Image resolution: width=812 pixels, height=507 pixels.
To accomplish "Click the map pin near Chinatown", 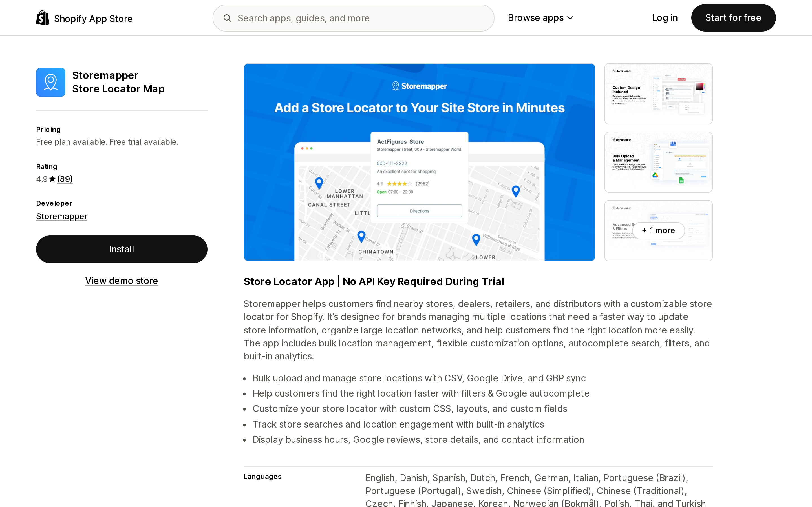I will (361, 237).
